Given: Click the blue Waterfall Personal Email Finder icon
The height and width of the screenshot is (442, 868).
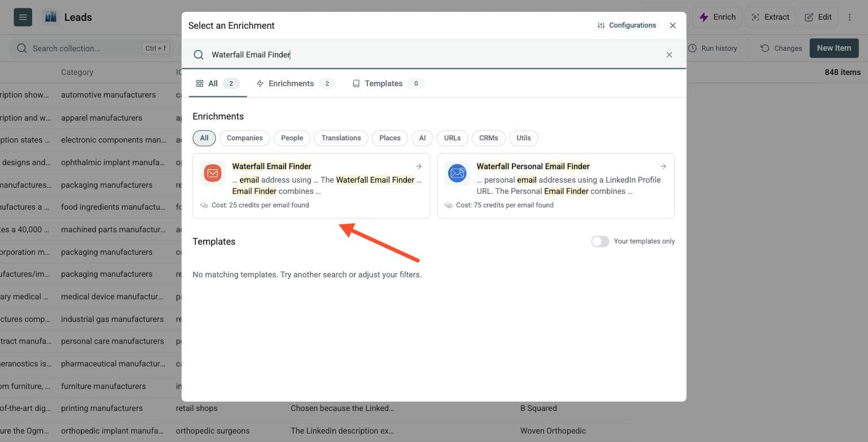Looking at the screenshot, I should 457,173.
